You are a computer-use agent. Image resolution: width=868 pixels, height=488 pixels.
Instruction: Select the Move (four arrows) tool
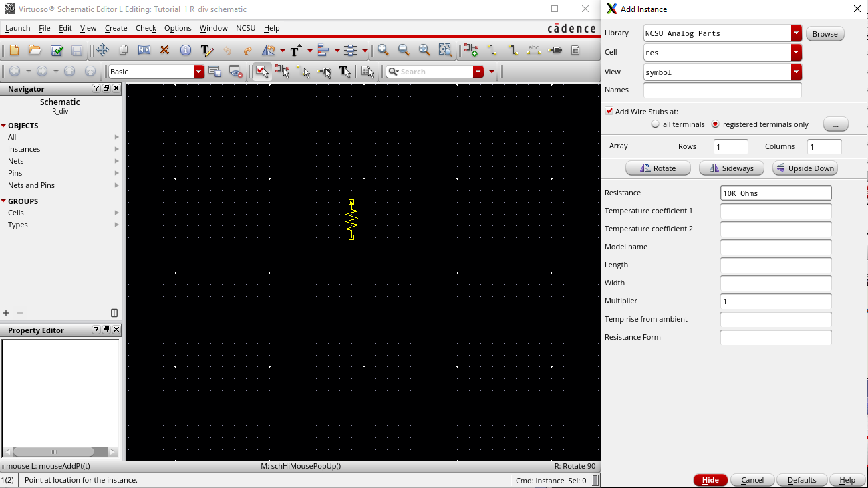(102, 50)
